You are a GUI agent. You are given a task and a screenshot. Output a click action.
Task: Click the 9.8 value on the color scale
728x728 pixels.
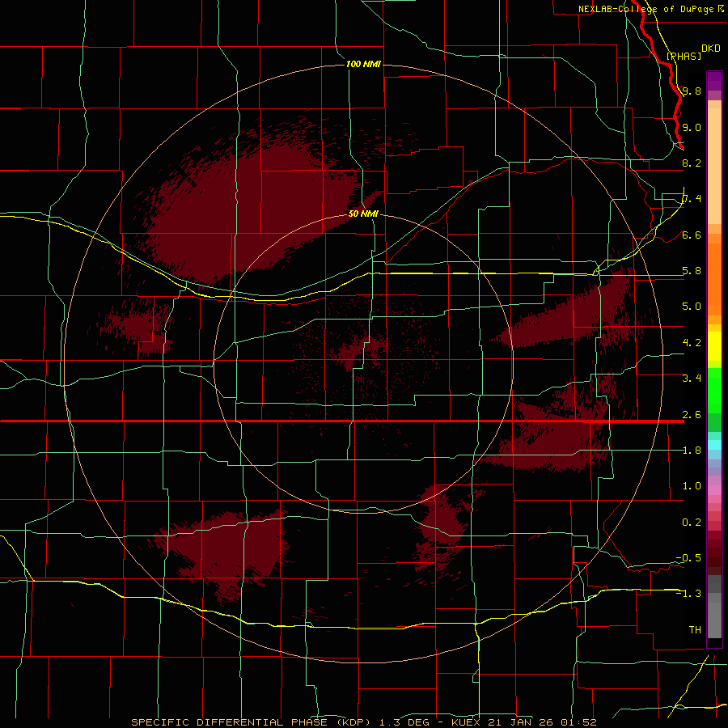(692, 91)
